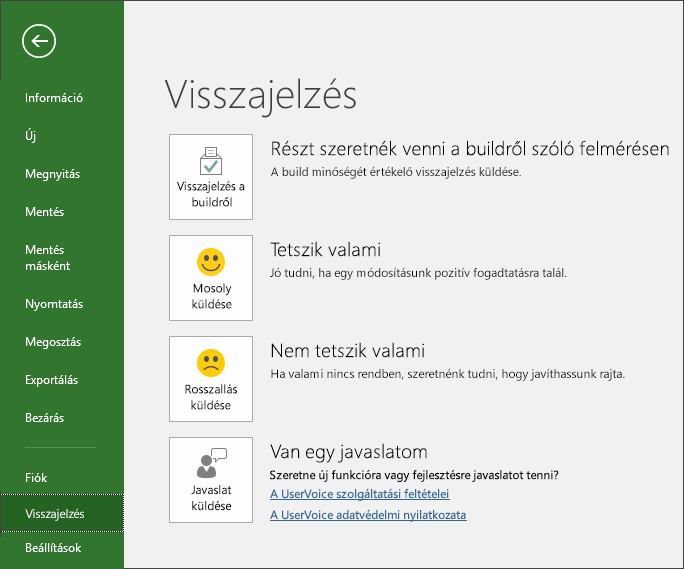Click the yellow smiley face icon
The width and height of the screenshot is (684, 569).
[211, 262]
